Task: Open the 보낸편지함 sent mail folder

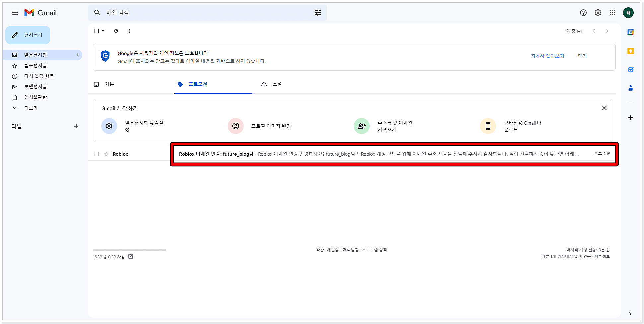Action: point(15,86)
